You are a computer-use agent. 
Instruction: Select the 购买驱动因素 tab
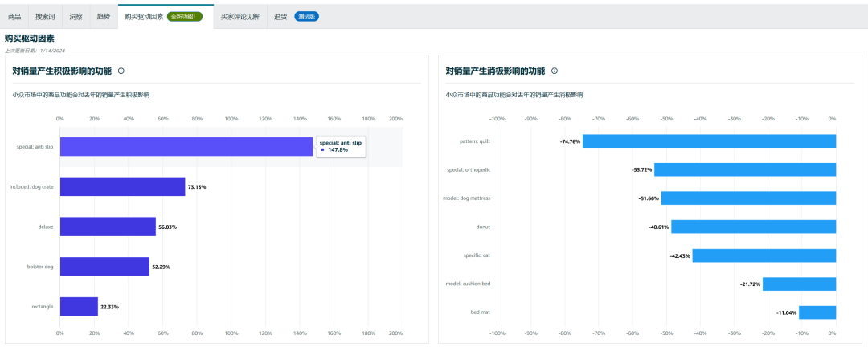(x=144, y=16)
